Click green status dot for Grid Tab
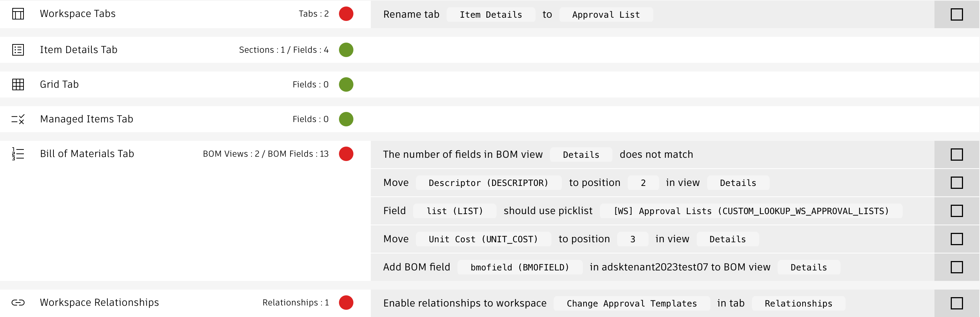Image resolution: width=980 pixels, height=317 pixels. click(346, 84)
